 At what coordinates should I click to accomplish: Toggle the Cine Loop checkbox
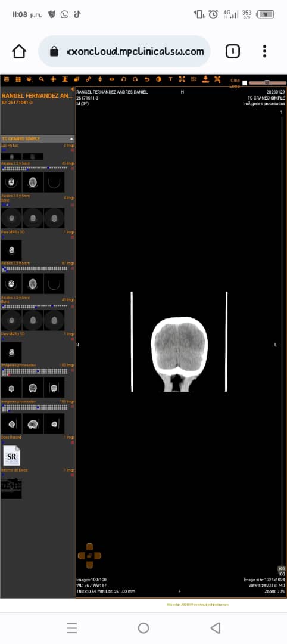[x=245, y=83]
